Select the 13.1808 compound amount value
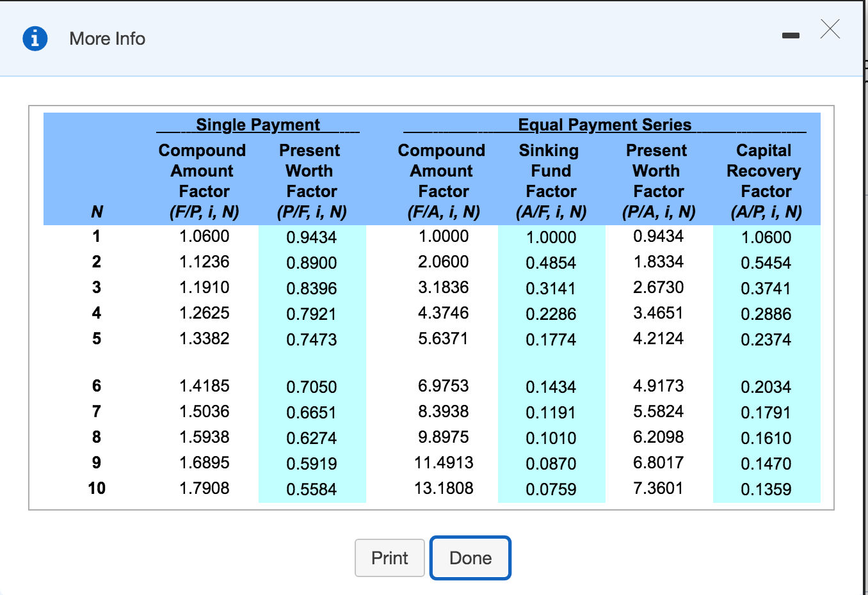The image size is (868, 595). point(444,488)
